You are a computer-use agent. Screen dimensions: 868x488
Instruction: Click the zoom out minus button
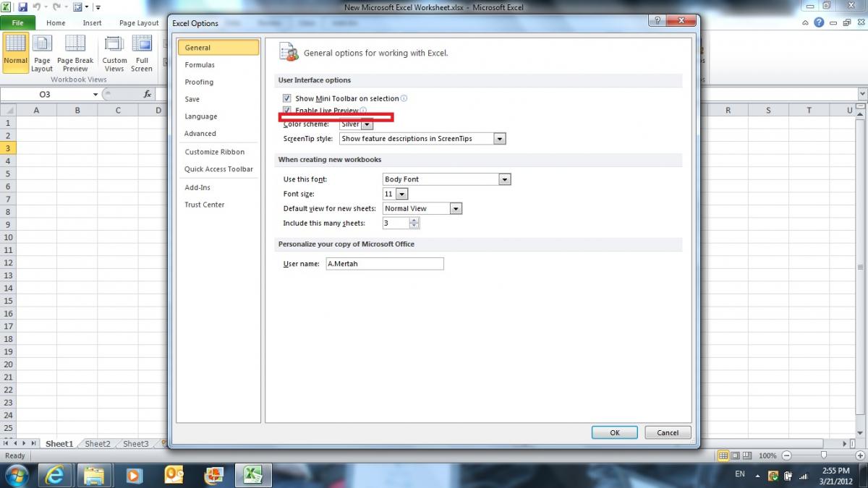[x=788, y=455]
